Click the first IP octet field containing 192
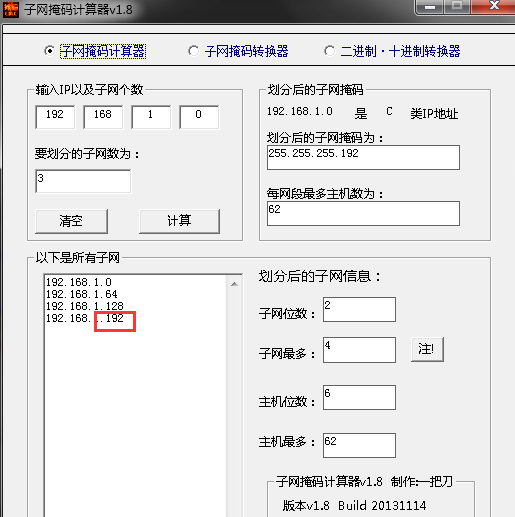This screenshot has height=517, width=515. (x=55, y=117)
